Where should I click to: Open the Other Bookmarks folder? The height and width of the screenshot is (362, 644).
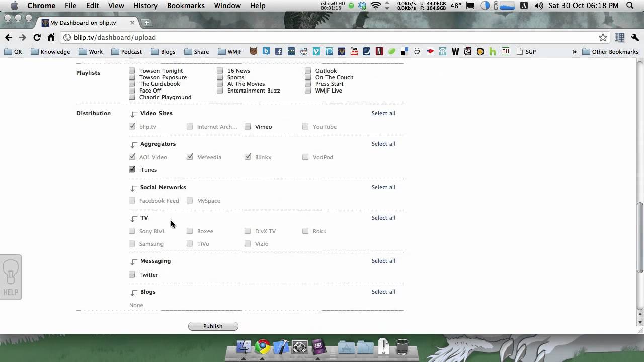click(x=610, y=52)
